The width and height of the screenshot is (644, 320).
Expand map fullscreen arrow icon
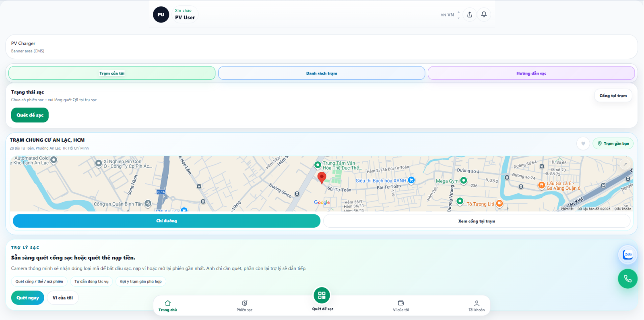pyautogui.click(x=625, y=164)
